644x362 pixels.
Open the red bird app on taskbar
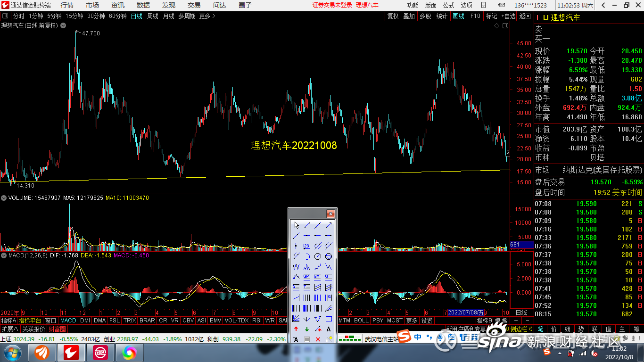tap(72, 352)
